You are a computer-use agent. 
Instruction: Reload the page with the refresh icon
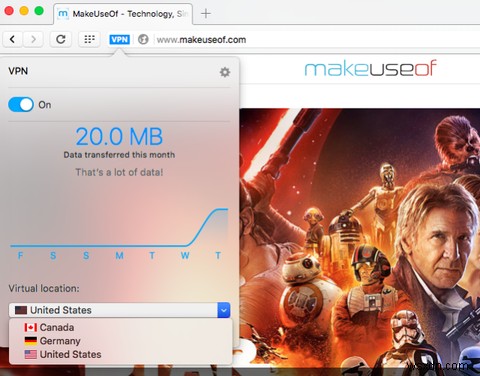tap(61, 39)
